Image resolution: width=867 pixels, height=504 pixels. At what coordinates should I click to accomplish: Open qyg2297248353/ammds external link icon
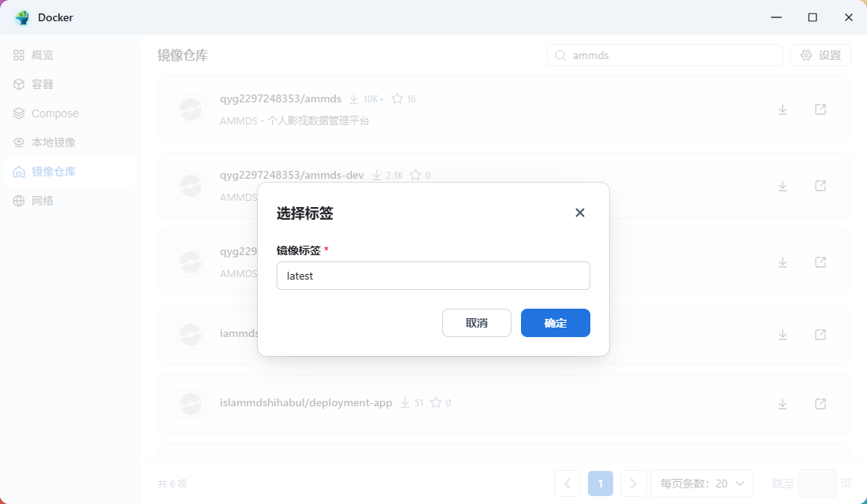coord(820,109)
